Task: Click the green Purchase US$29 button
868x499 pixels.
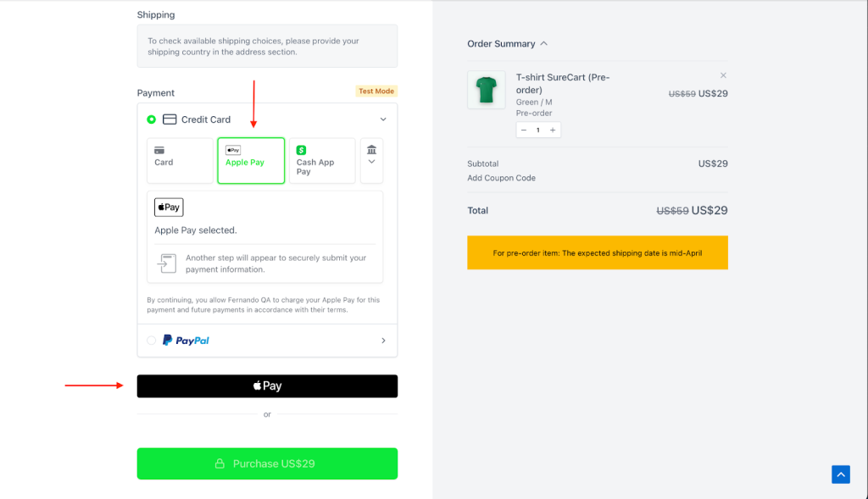Action: click(267, 463)
